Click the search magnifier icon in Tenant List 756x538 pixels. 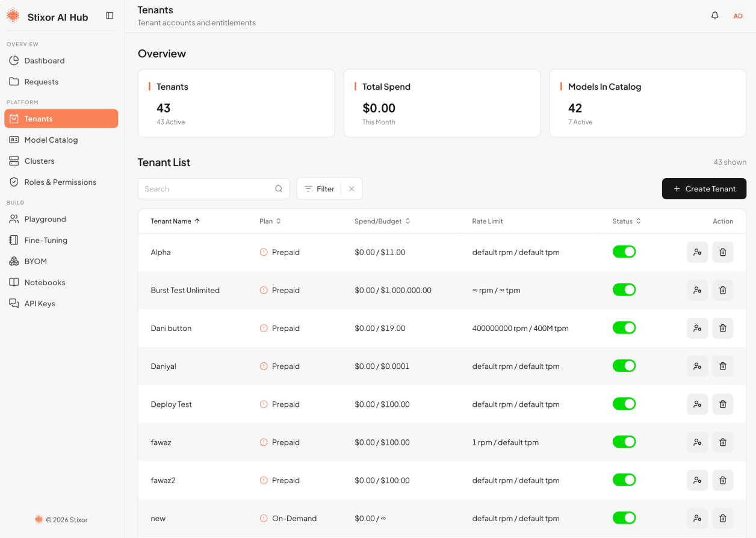[279, 189]
